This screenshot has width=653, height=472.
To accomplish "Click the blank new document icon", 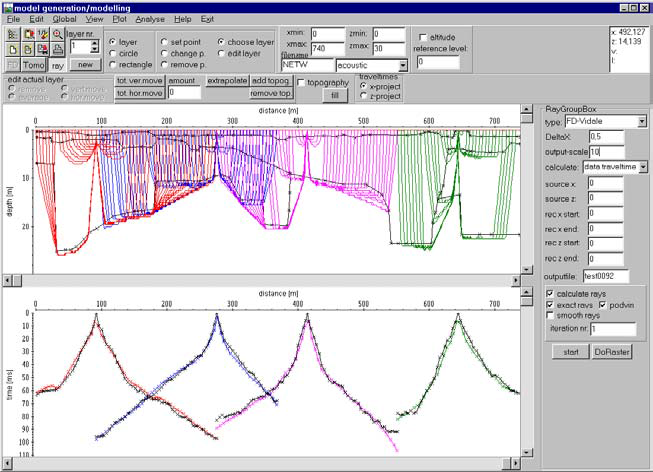I will [x=13, y=48].
